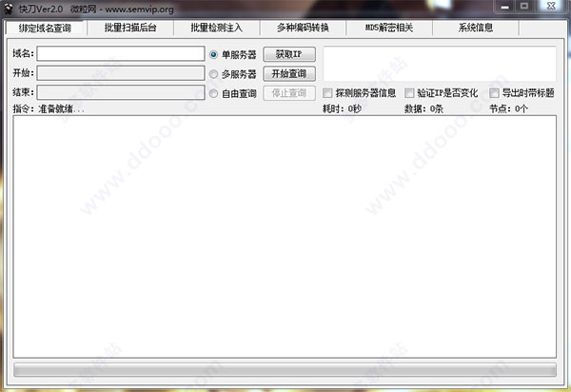
Task: Minimize the 快刀Ver2.0 window
Action: pos(504,7)
